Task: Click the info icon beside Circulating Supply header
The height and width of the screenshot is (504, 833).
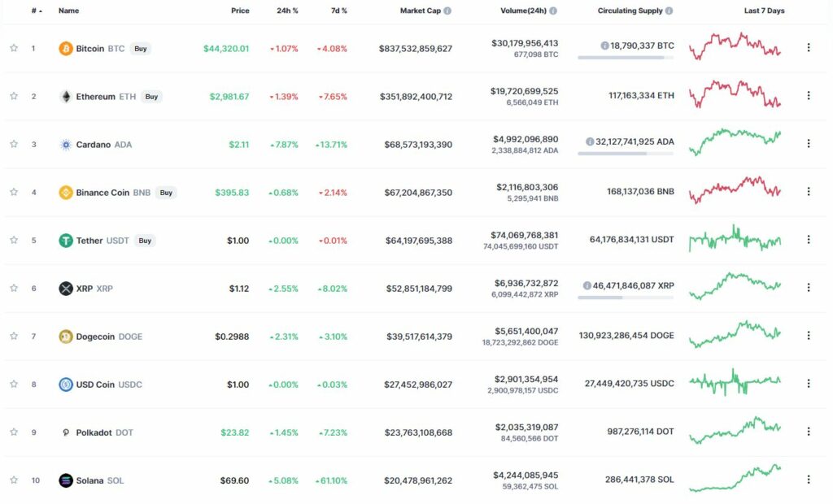Action: click(x=669, y=11)
